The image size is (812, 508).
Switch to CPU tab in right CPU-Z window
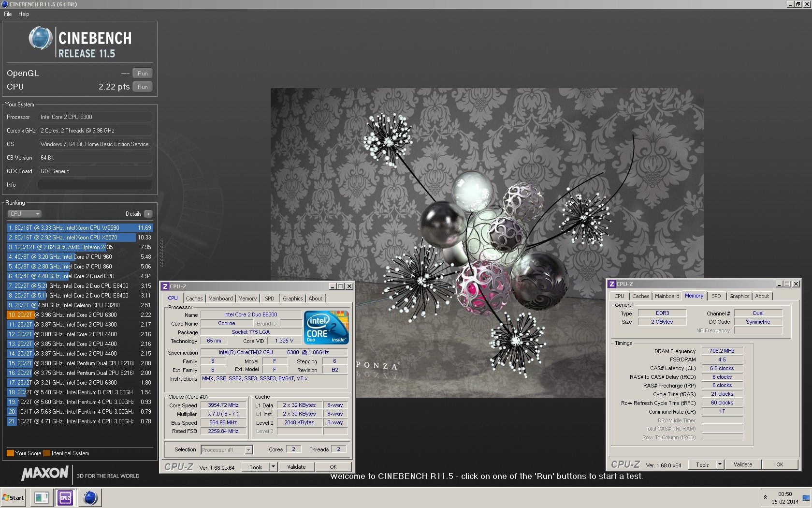(619, 296)
